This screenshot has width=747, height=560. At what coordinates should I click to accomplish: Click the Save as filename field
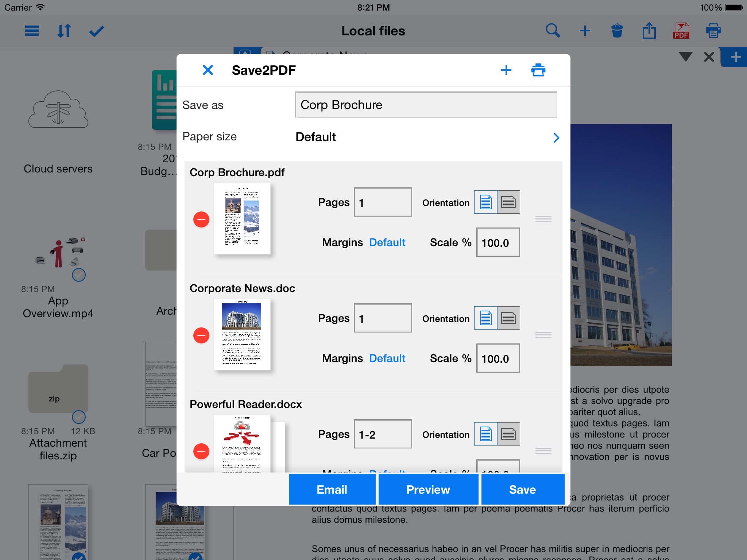(x=426, y=105)
